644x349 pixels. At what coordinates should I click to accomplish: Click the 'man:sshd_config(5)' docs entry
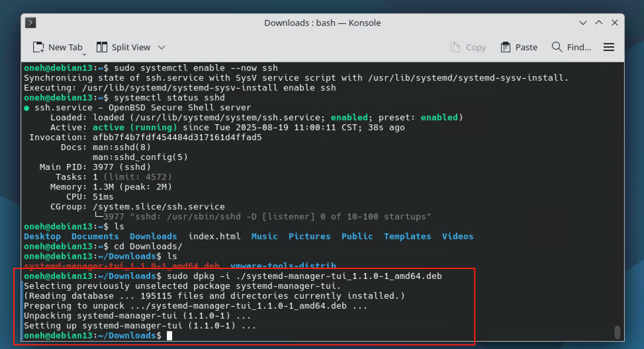(x=140, y=157)
